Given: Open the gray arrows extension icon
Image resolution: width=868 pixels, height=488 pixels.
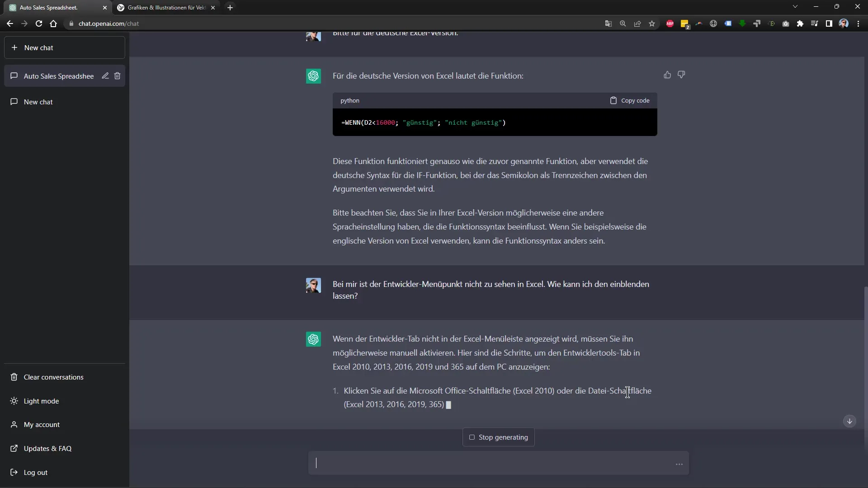Looking at the screenshot, I should 757,23.
